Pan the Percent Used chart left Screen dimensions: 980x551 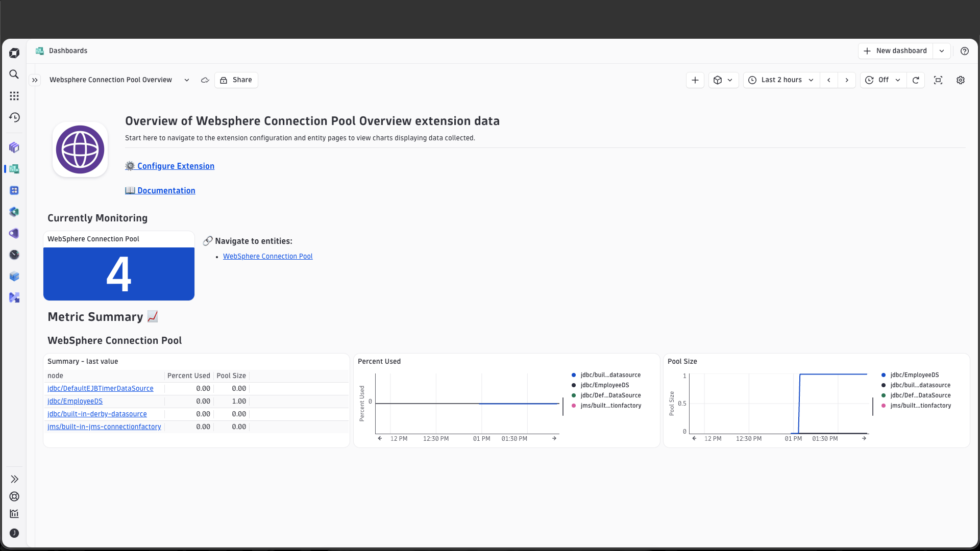pos(380,438)
